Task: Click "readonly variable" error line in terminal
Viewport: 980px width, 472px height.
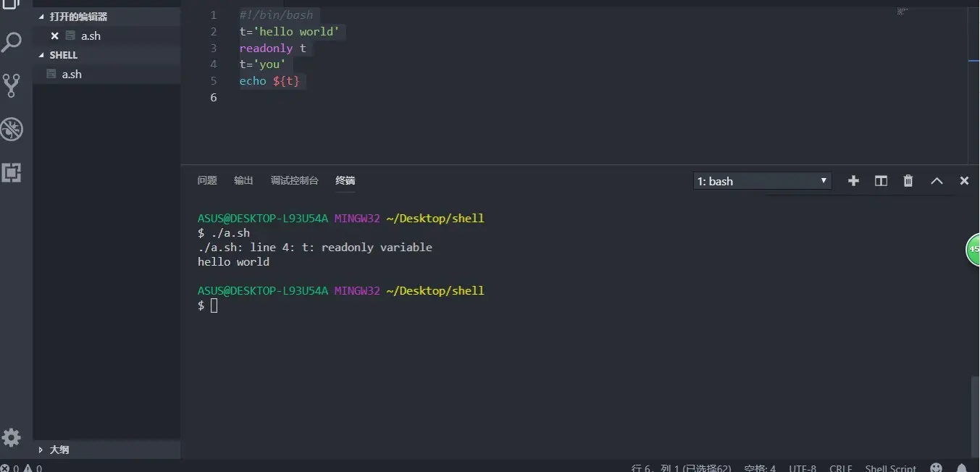Action: (315, 247)
